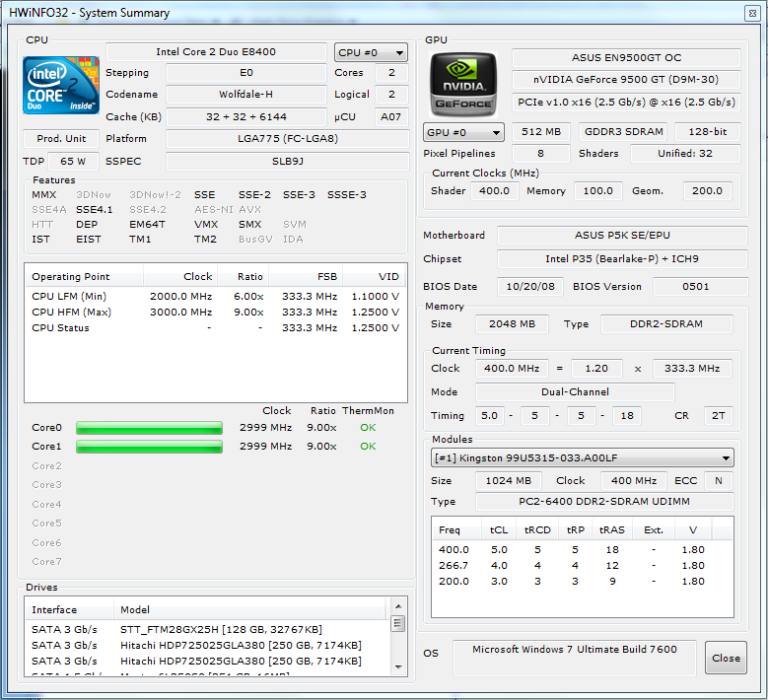Image resolution: width=768 pixels, height=700 pixels.
Task: Open the GPU #0 selector dropdown
Action: [462, 132]
